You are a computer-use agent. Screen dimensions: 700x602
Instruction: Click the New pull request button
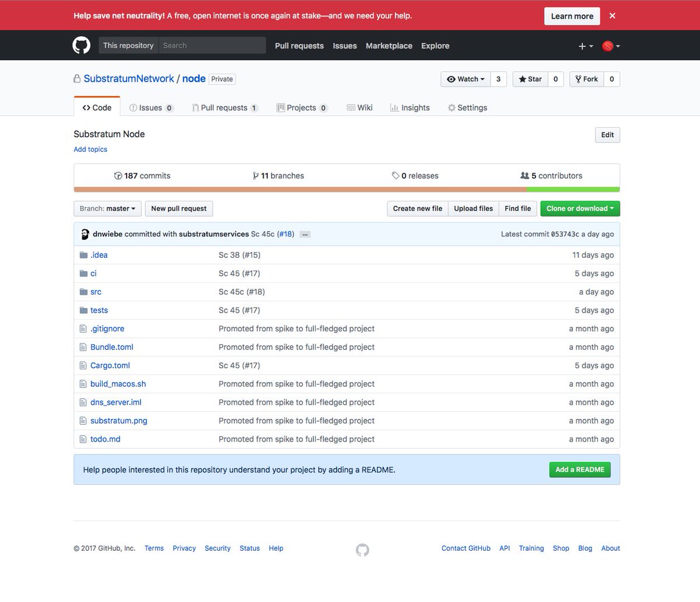178,209
